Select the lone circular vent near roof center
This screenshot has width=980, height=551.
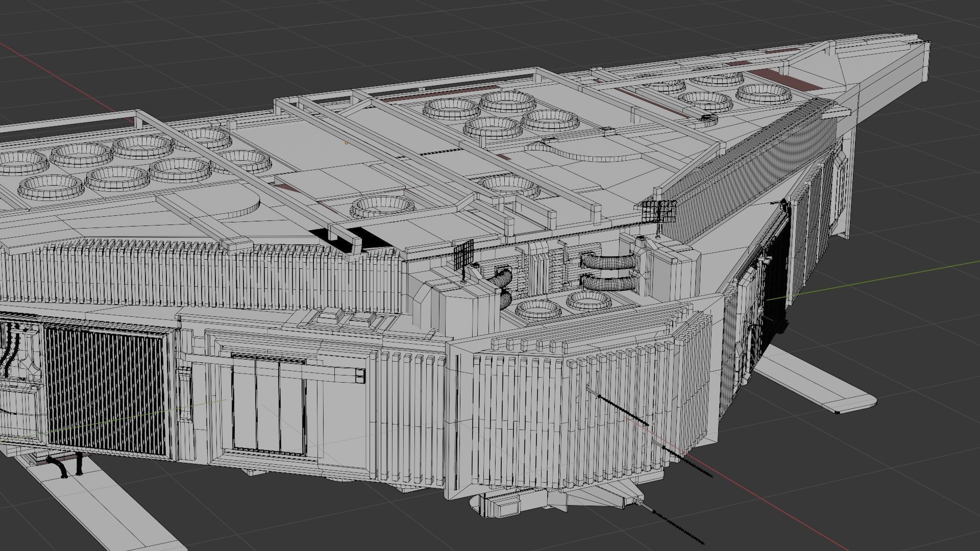tap(383, 207)
